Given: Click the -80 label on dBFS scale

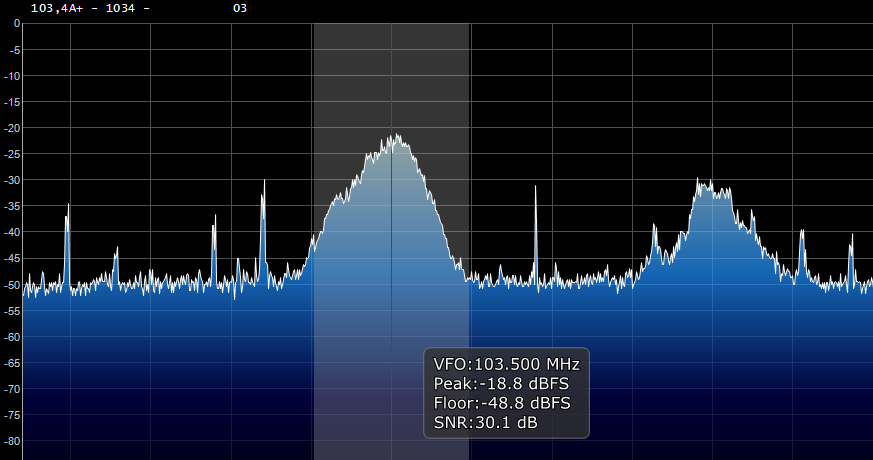Looking at the screenshot, I should coord(12,441).
